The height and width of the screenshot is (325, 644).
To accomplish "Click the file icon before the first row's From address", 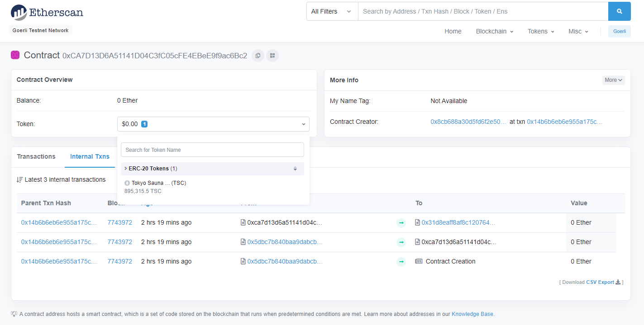I will 243,222.
